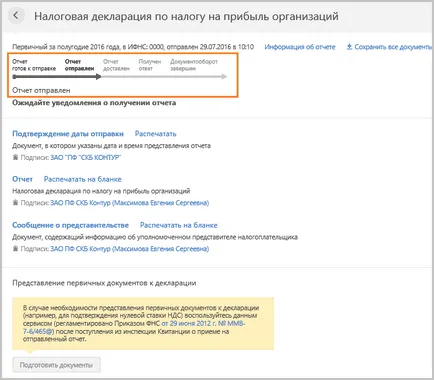434x380 pixels.
Task: Click 'Распечатать на бланке' next to Отчет
Action: pos(83,179)
